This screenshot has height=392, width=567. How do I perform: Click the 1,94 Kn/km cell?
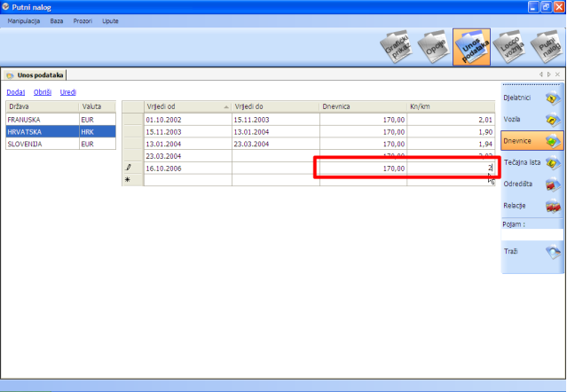[451, 144]
